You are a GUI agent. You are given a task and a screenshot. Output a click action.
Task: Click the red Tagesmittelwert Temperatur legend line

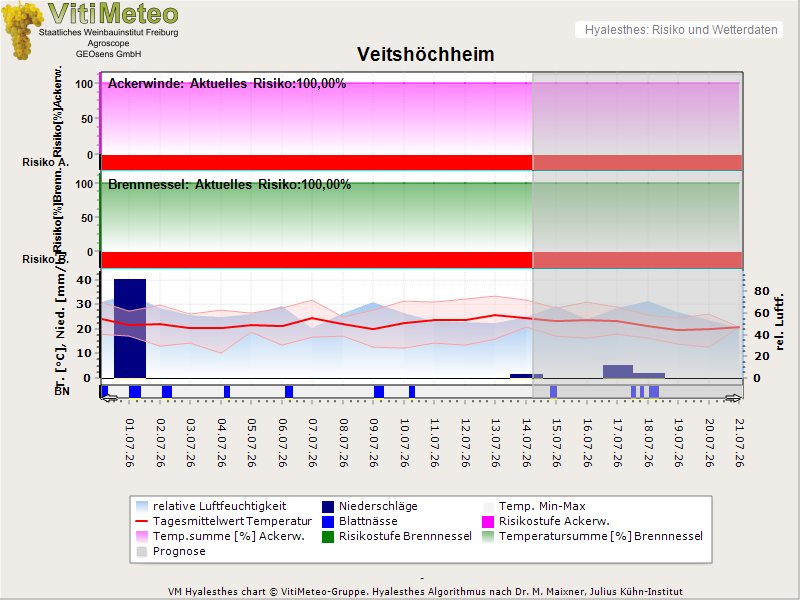(142, 521)
